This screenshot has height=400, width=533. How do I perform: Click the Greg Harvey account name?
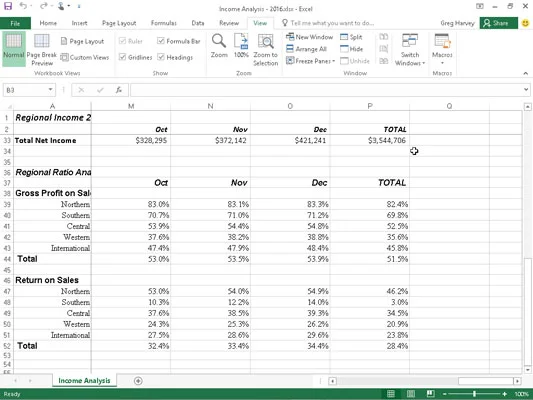point(457,23)
